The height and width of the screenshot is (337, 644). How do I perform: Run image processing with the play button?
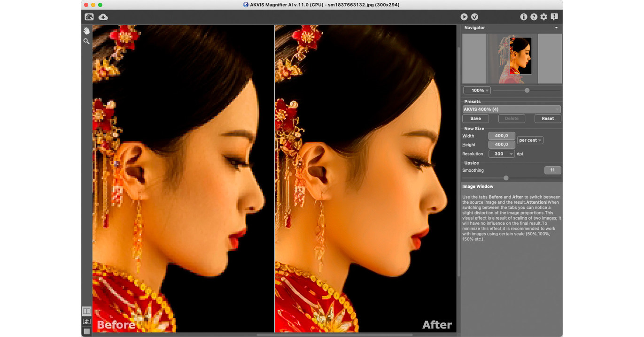pyautogui.click(x=464, y=16)
